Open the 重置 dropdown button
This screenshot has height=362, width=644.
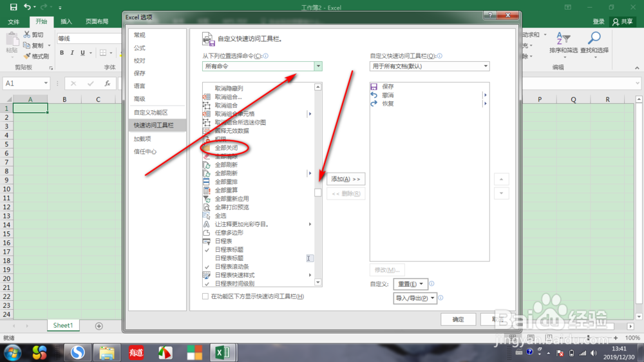[x=410, y=284]
